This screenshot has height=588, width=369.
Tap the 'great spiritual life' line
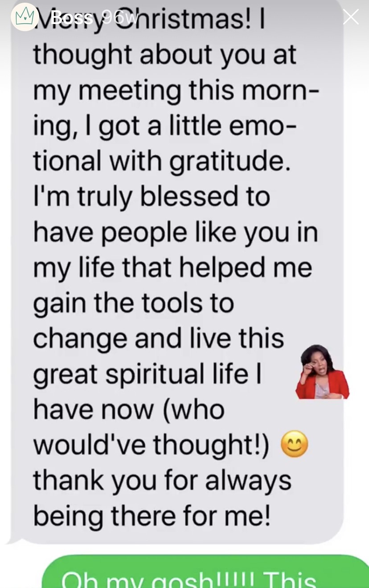tap(146, 374)
